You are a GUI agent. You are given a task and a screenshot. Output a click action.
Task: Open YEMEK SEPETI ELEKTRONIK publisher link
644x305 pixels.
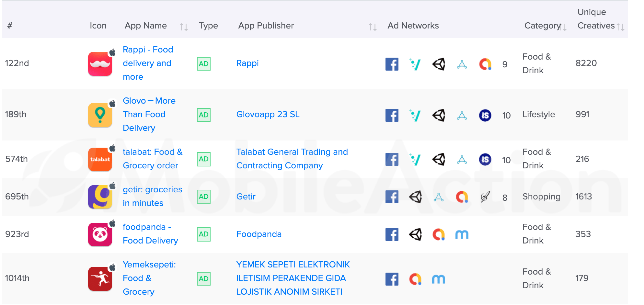point(293,278)
